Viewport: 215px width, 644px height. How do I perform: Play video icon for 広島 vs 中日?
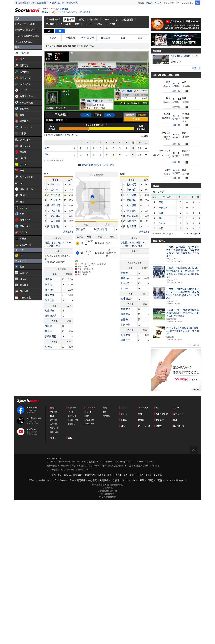tap(187, 91)
